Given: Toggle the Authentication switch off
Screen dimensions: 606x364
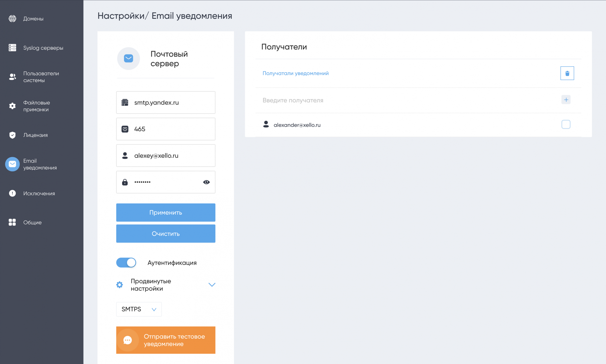Looking at the screenshot, I should click(x=126, y=263).
